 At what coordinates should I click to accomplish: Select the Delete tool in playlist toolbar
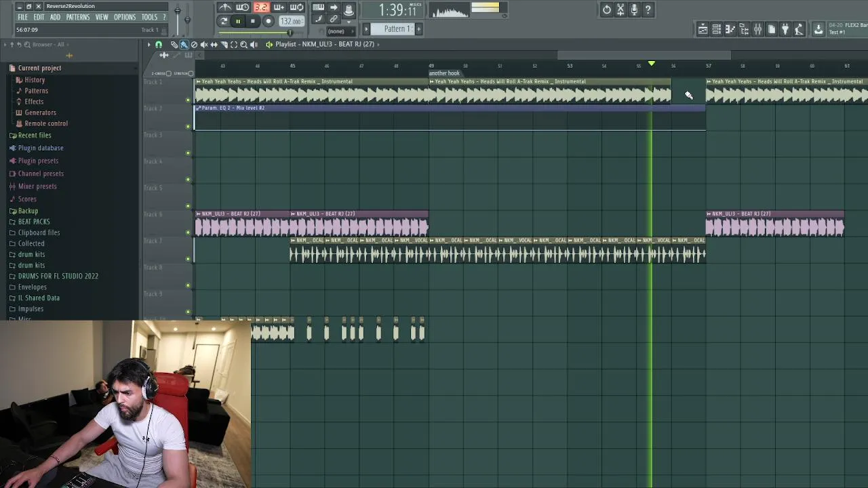pyautogui.click(x=194, y=44)
